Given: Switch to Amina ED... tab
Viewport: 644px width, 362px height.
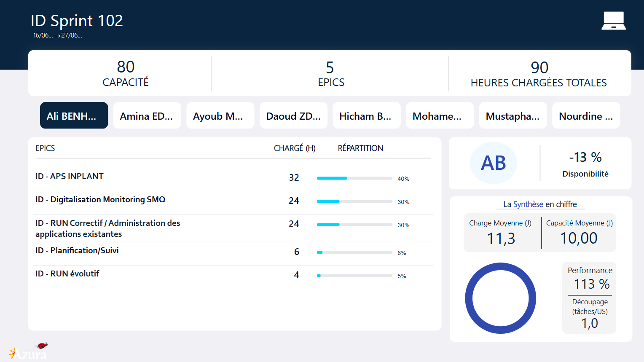Looking at the screenshot, I should point(147,115).
